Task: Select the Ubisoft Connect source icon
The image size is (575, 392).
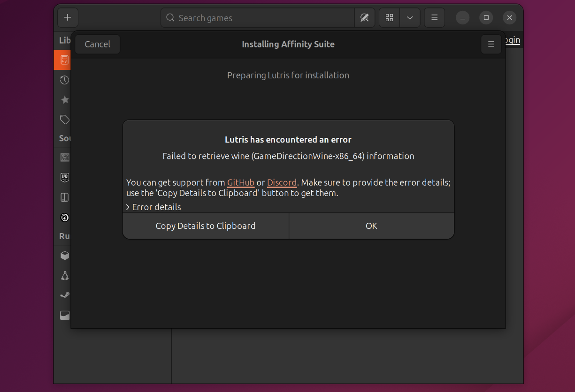Action: click(x=65, y=217)
